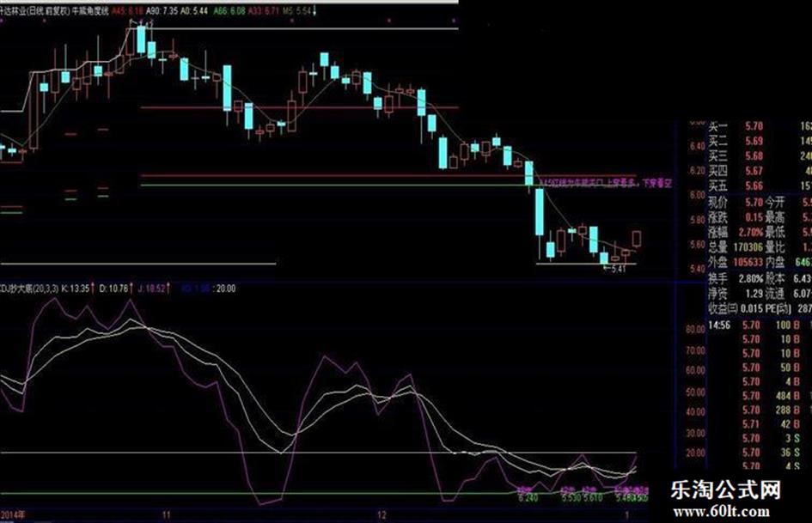The width and height of the screenshot is (812, 523).
Task: Click the M5: 5.54 indicator value
Action: tap(298, 11)
